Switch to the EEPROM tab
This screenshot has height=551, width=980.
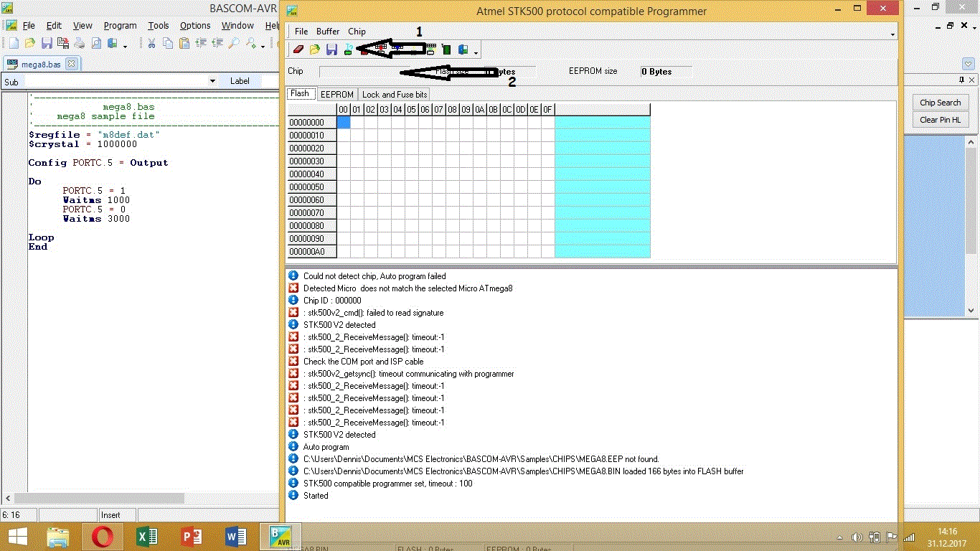pyautogui.click(x=337, y=94)
